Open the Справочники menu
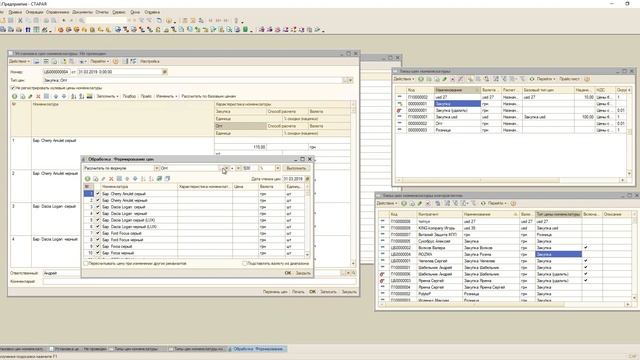The height and width of the screenshot is (360, 640). [58, 12]
